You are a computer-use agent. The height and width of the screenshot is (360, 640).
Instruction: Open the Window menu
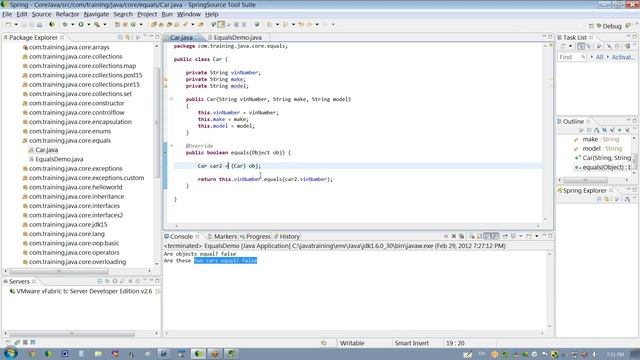click(189, 14)
